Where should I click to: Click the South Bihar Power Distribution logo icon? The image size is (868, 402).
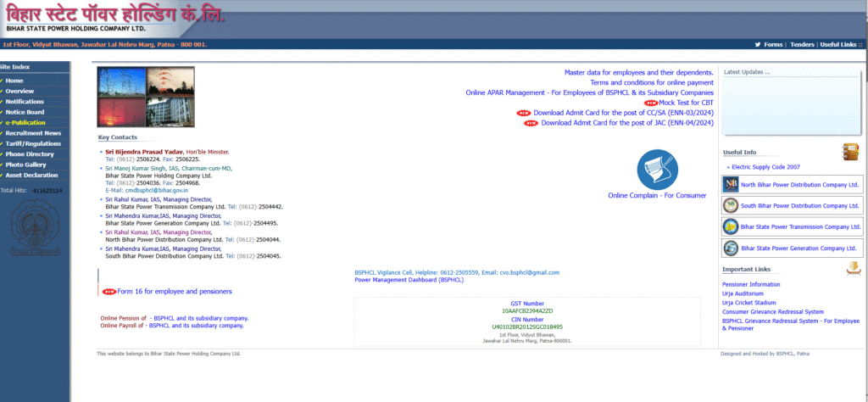point(731,205)
